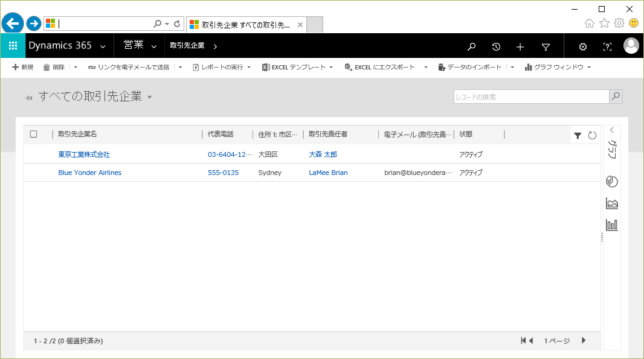
Task: Expand the 取引先企業 breadcrumb chevron
Action: 215,47
